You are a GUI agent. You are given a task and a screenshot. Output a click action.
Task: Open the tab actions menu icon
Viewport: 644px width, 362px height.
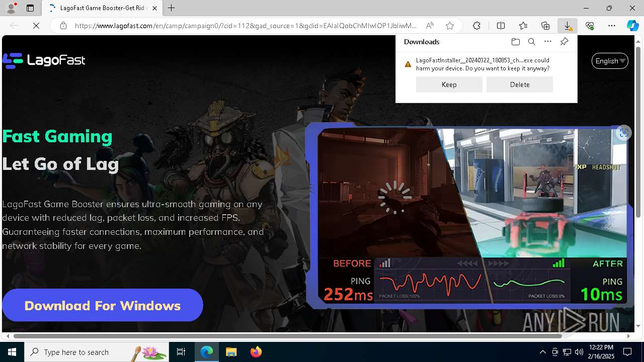(30, 8)
